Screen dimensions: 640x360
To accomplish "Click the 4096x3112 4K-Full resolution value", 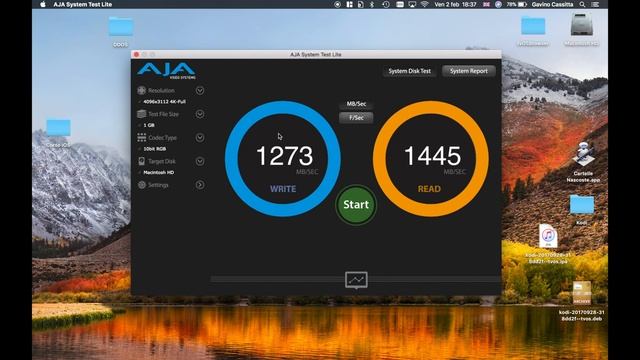I will pos(164,102).
